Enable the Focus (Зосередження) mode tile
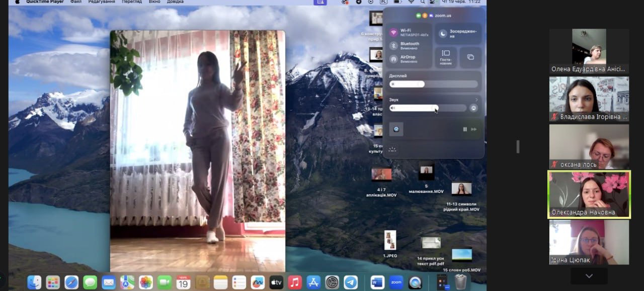 click(x=458, y=34)
